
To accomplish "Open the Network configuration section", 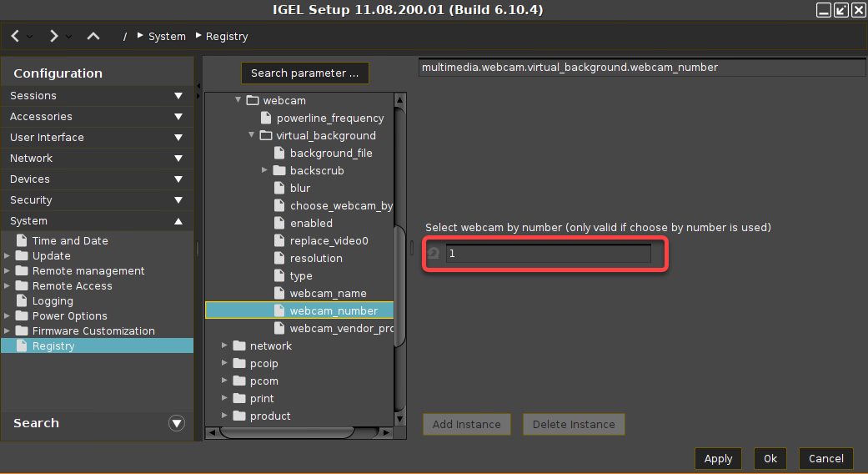I will [97, 159].
